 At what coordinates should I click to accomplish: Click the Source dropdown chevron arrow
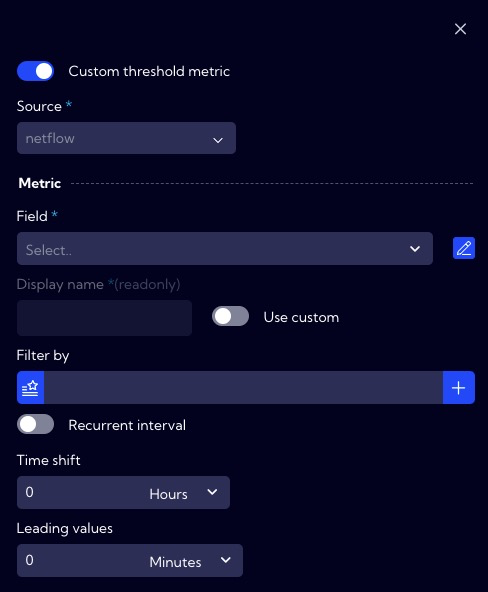pos(218,140)
